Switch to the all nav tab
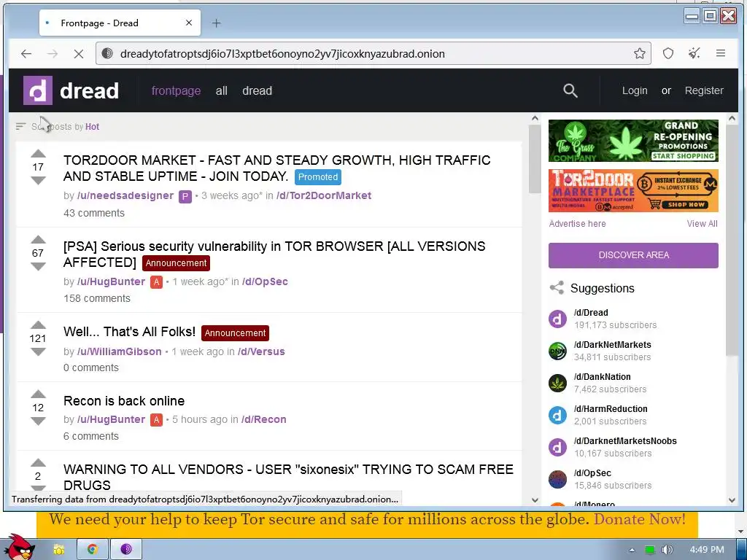The width and height of the screenshot is (747, 560). [222, 90]
